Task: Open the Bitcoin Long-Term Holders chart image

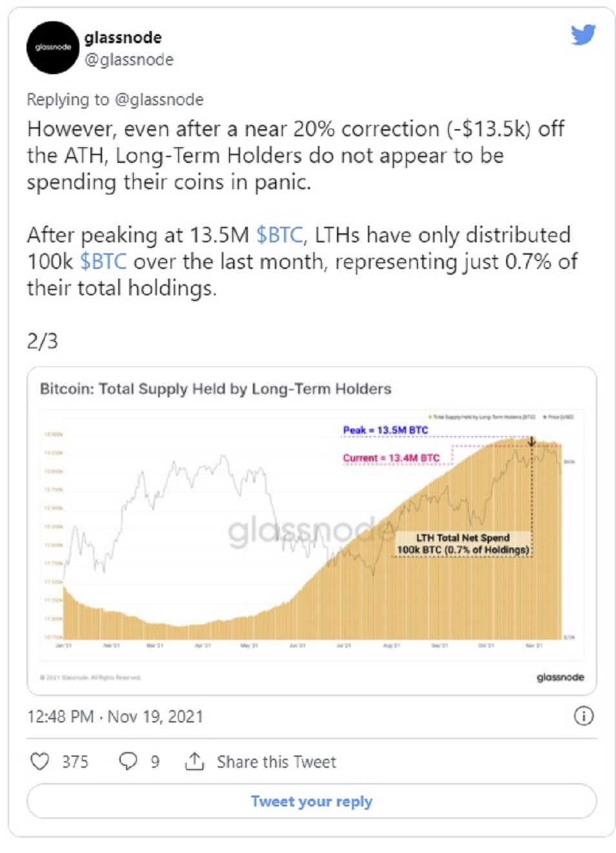Action: click(312, 531)
